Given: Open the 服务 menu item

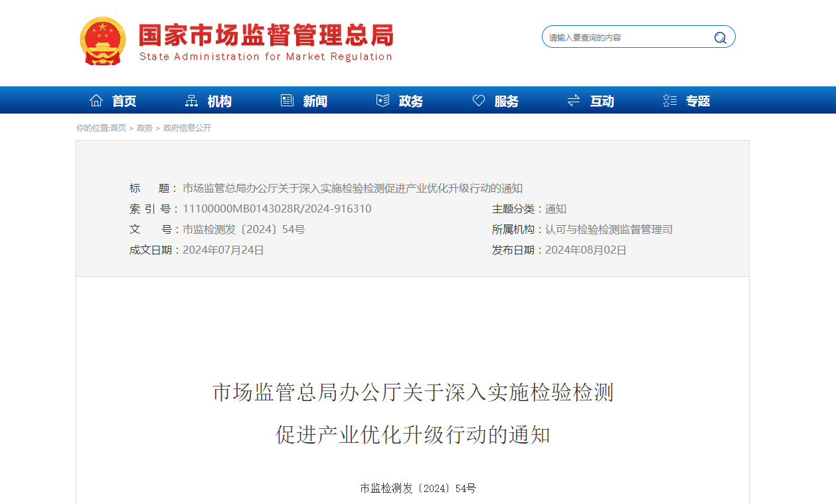Looking at the screenshot, I should (507, 101).
